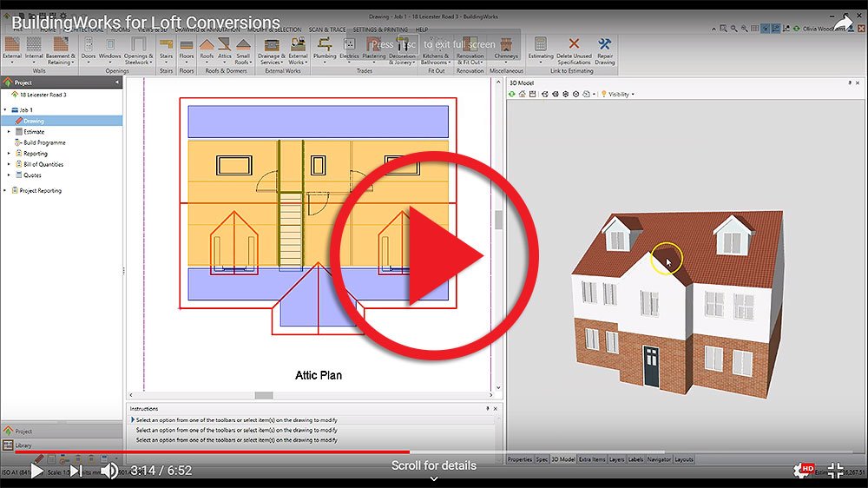Open the SCAN & TRACE ribbon tab
This screenshot has height=488, width=868.
click(x=327, y=30)
